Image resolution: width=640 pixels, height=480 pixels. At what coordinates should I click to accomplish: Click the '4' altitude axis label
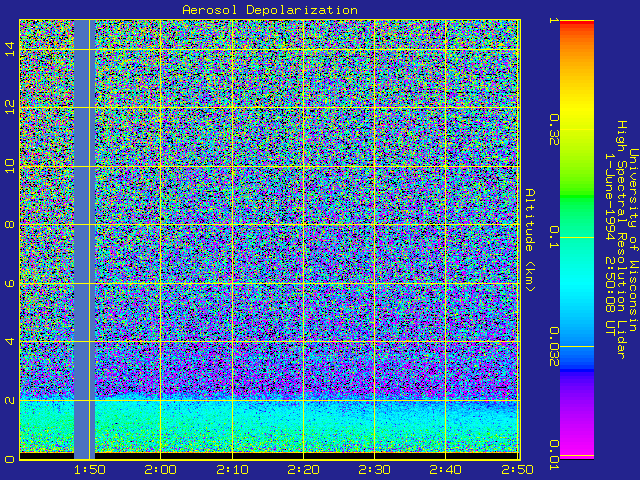click(10, 341)
